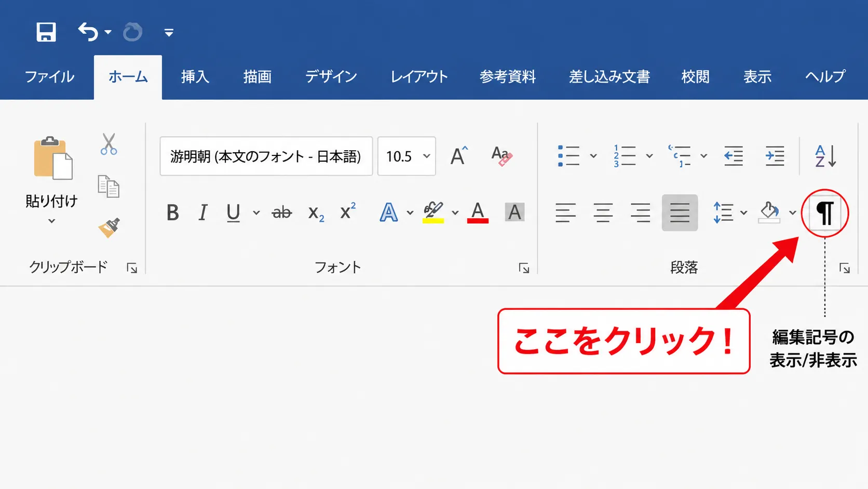Click the 貼り付け paste clipboard icon

53,158
